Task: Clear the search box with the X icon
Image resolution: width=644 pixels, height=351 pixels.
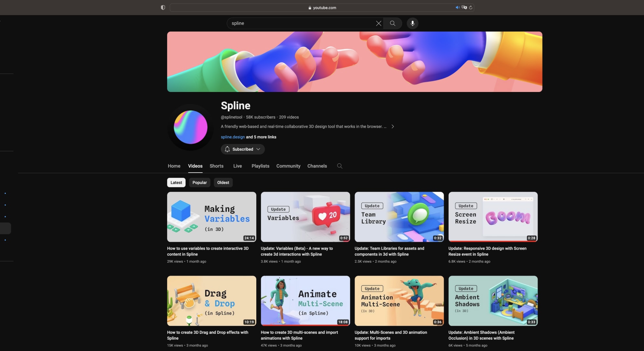Action: tap(378, 23)
